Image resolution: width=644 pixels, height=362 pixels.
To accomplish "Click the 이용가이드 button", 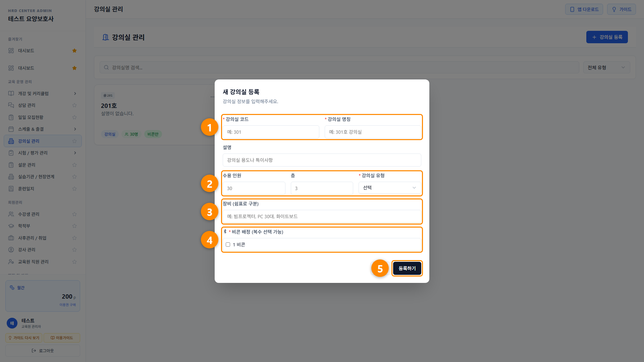I will coord(62,338).
